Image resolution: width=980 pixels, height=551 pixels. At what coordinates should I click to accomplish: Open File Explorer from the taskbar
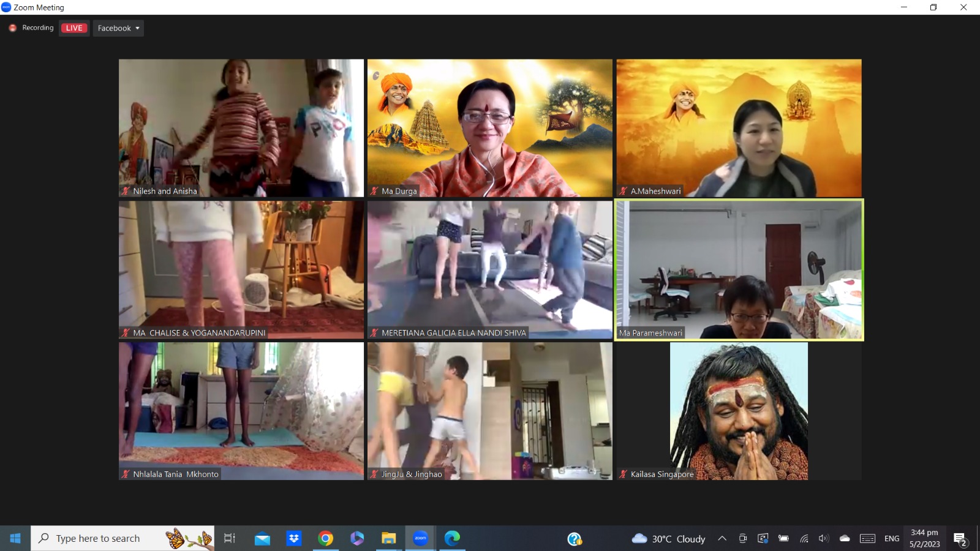(388, 538)
